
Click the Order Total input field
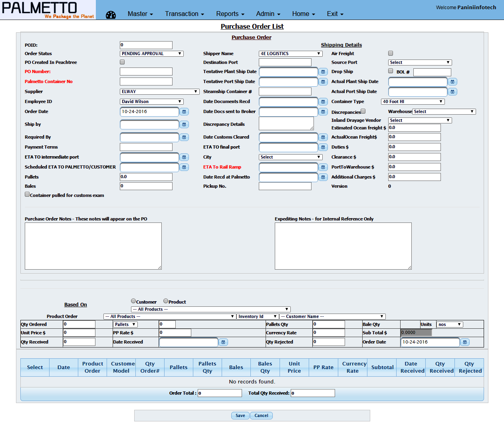pyautogui.click(x=220, y=393)
